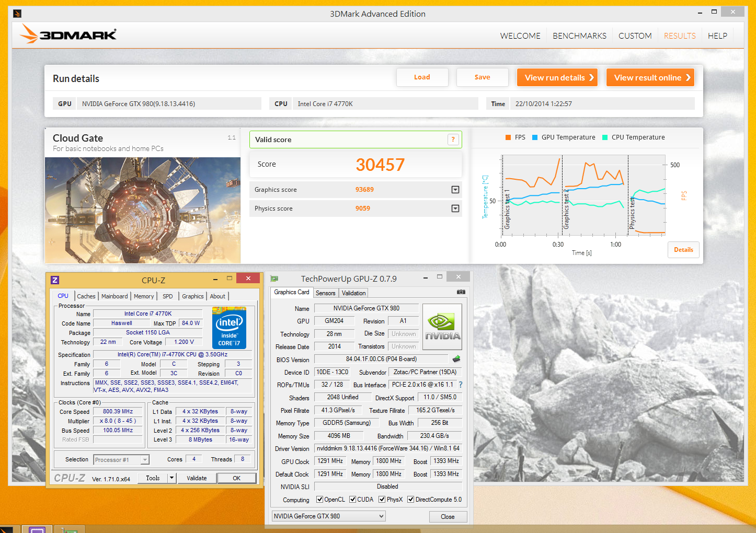Click the Load button

click(x=422, y=77)
